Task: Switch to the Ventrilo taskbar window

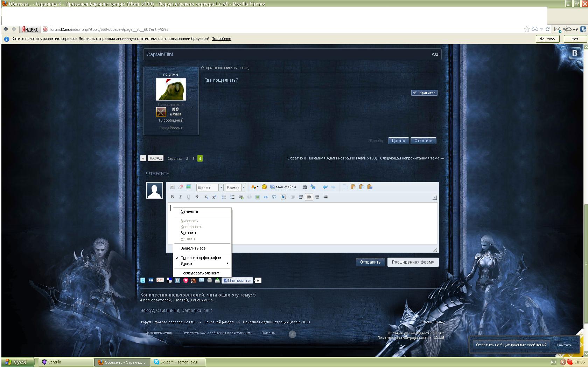Action: coord(65,362)
